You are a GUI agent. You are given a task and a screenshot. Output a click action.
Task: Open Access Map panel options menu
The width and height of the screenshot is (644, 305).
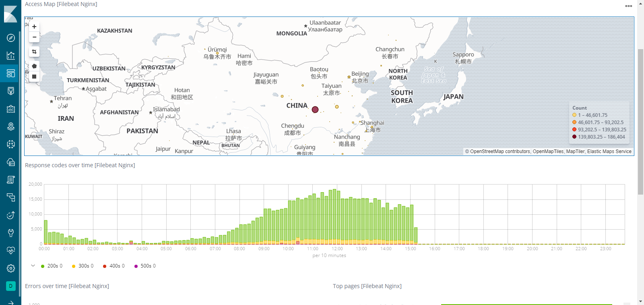coord(629,6)
